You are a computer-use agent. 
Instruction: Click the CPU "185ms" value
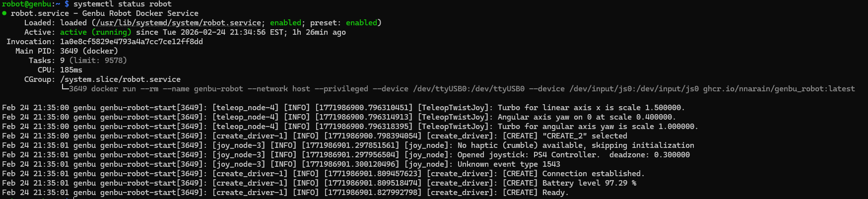pyautogui.click(x=71, y=70)
